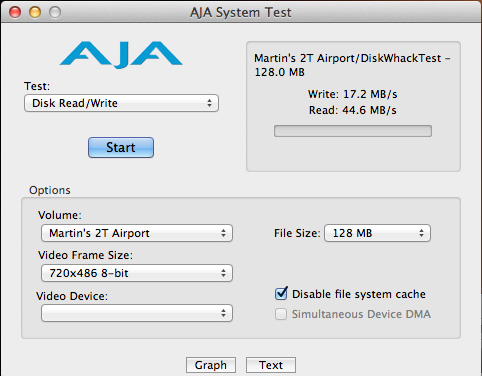
Task: Open the Test type dropdown
Action: click(121, 103)
